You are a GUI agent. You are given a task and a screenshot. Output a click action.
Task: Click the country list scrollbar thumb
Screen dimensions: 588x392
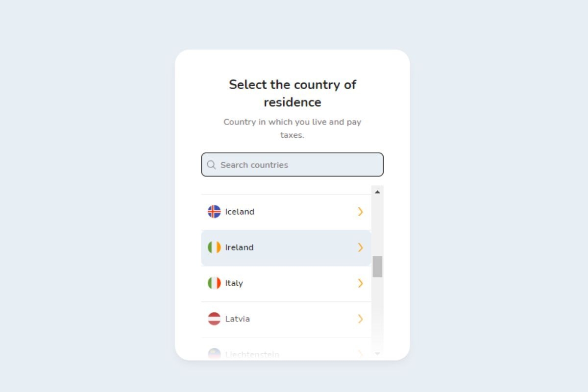tap(377, 267)
